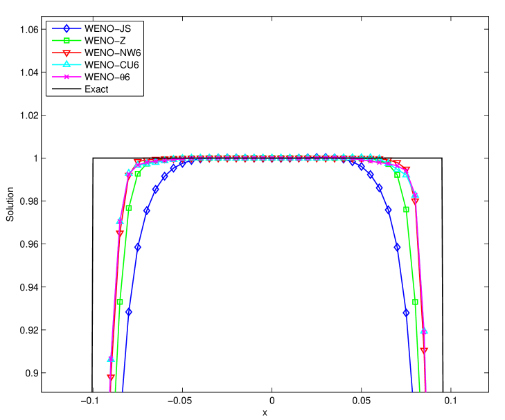Click x-axis tick label -0.1
The height and width of the screenshot is (420, 505).
(x=90, y=401)
